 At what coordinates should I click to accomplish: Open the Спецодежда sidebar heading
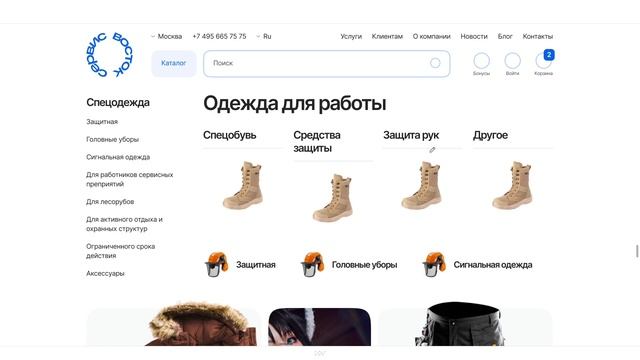click(x=118, y=102)
